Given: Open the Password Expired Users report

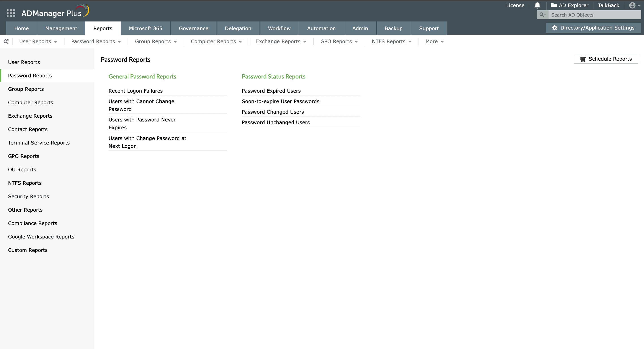Looking at the screenshot, I should click(271, 91).
